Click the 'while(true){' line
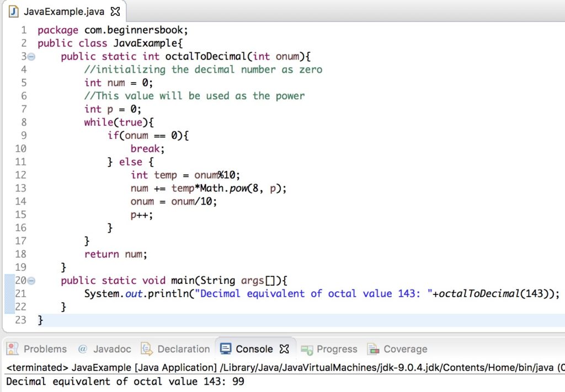The height and width of the screenshot is (392, 565). 119,122
